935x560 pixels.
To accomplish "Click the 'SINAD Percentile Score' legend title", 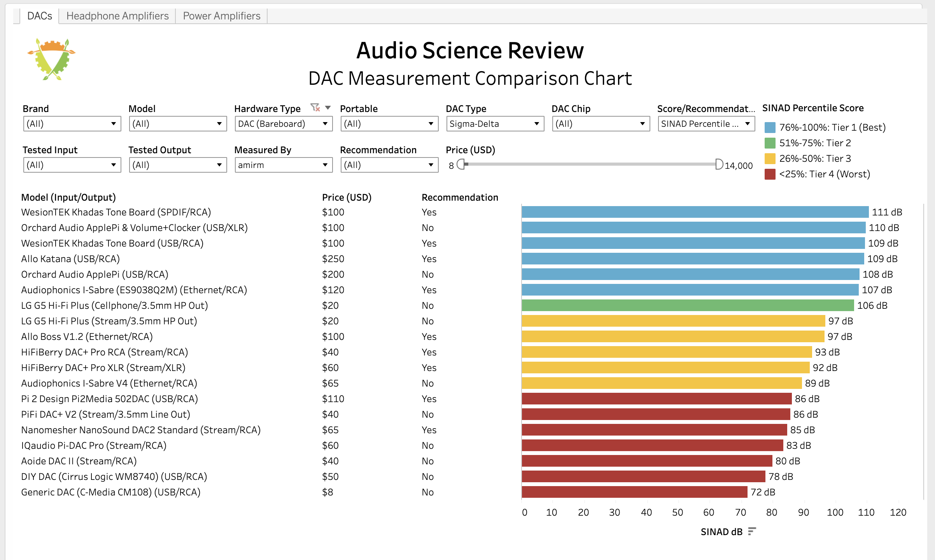I will point(813,108).
